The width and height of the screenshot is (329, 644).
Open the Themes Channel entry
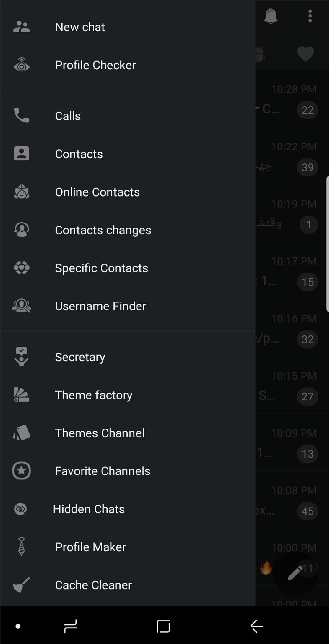click(x=100, y=433)
